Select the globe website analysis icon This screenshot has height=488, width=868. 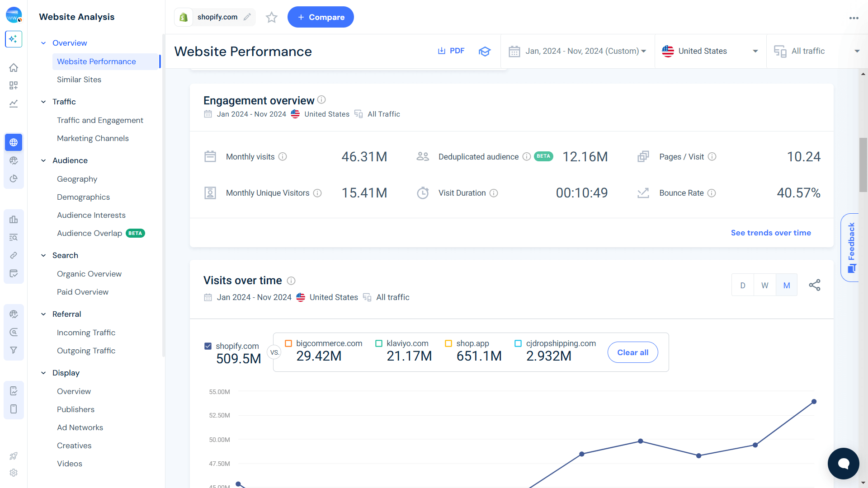point(14,142)
